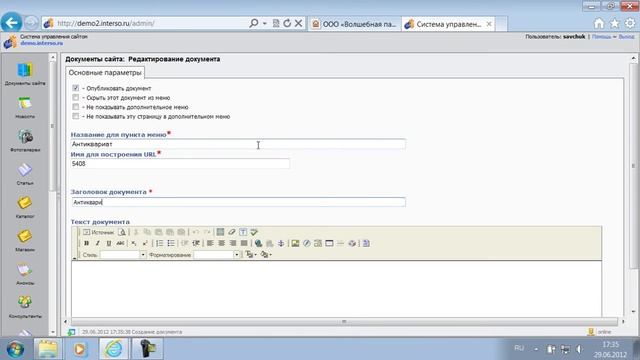Click inside the Текст документа editing area
640x360 pixels.
click(x=336, y=289)
